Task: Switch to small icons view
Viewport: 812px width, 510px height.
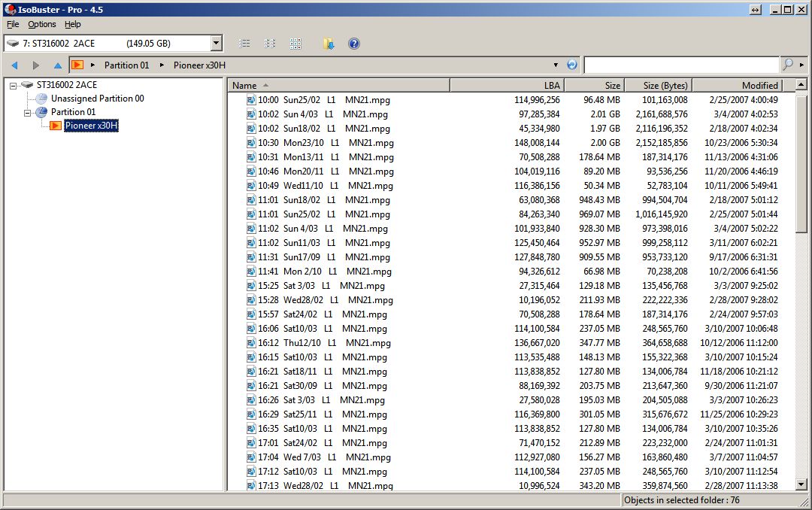Action: [x=270, y=44]
